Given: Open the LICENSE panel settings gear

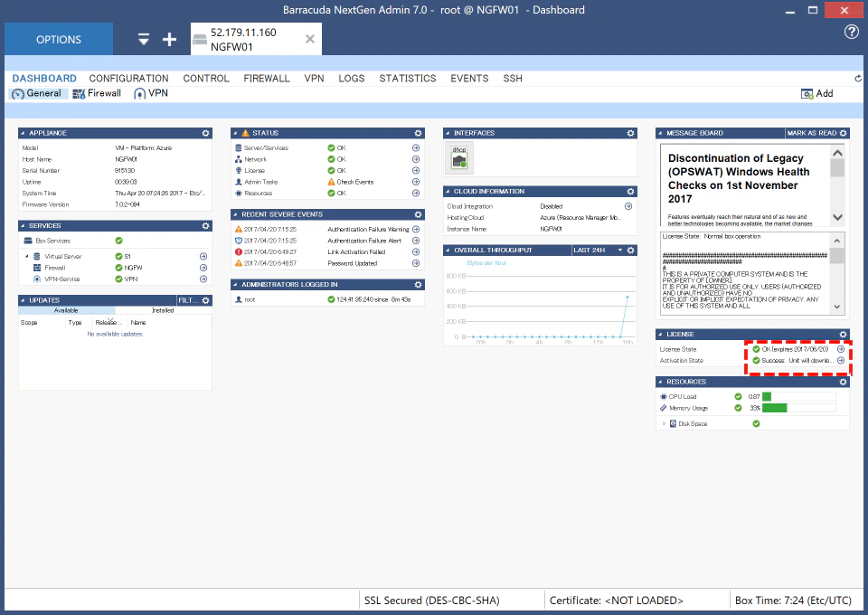Looking at the screenshot, I should pos(843,335).
